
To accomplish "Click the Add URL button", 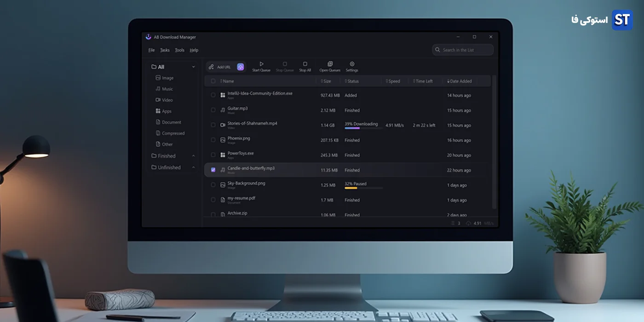I will 224,66.
